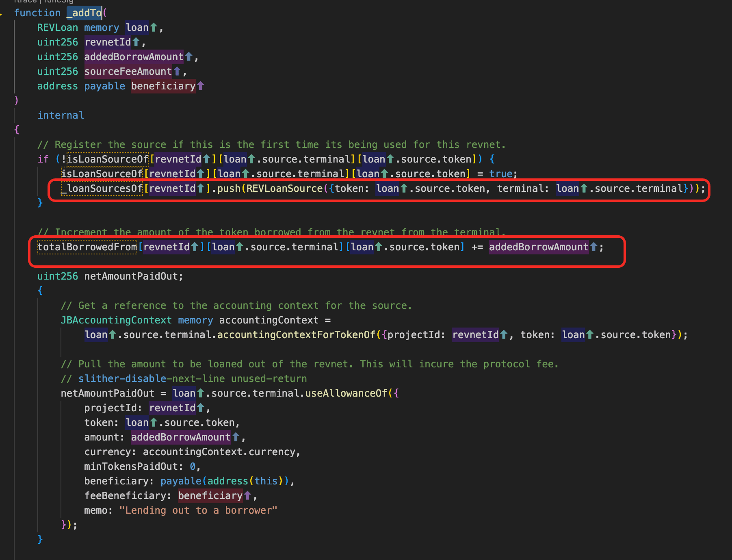This screenshot has width=732, height=560.
Task: Click the arrow after amount's addedBorrowAmount value
Action: tap(236, 437)
